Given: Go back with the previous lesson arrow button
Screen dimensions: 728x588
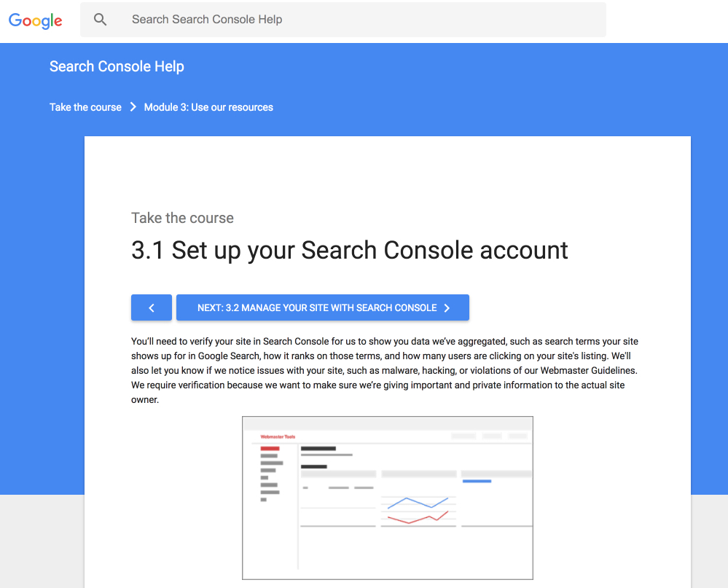Looking at the screenshot, I should point(152,307).
